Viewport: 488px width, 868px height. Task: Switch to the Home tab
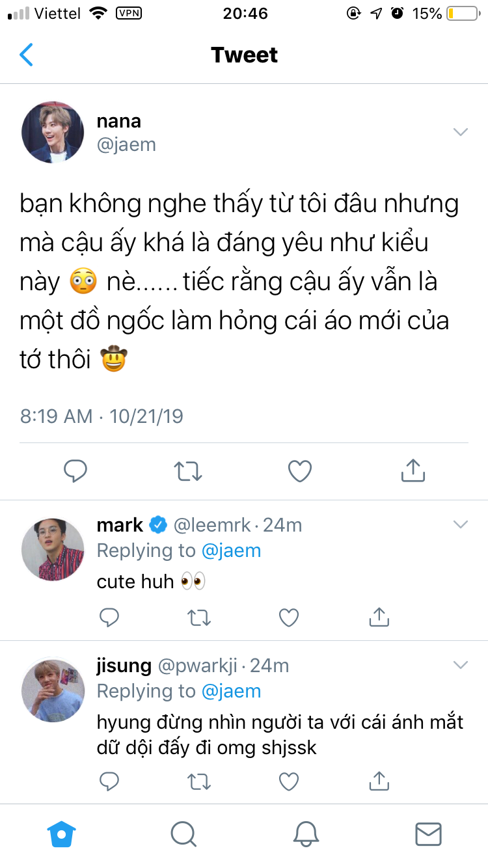pyautogui.click(x=61, y=834)
